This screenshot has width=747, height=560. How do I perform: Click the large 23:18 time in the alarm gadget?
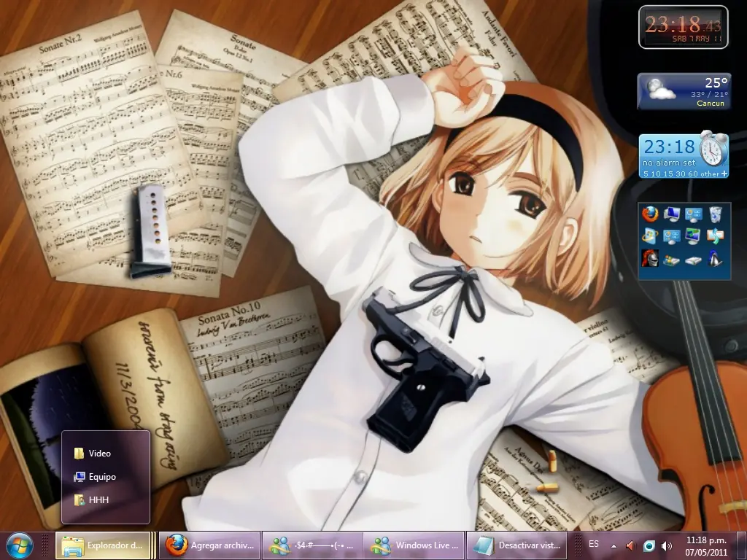pos(670,146)
